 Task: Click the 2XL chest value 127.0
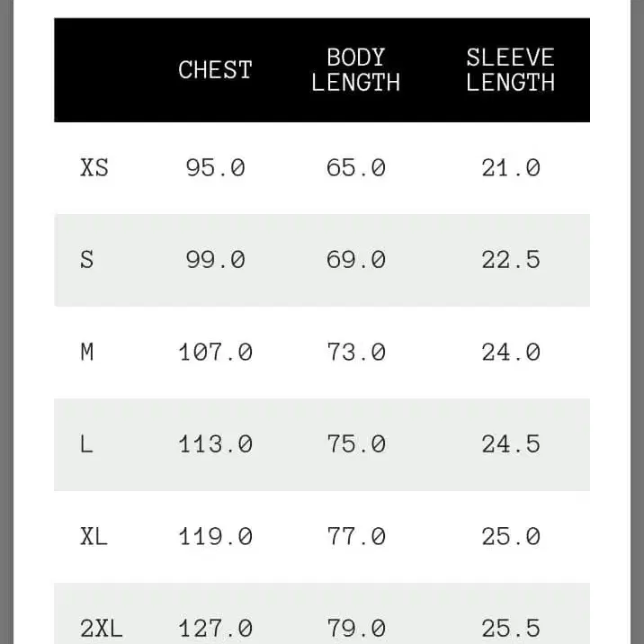tap(215, 628)
